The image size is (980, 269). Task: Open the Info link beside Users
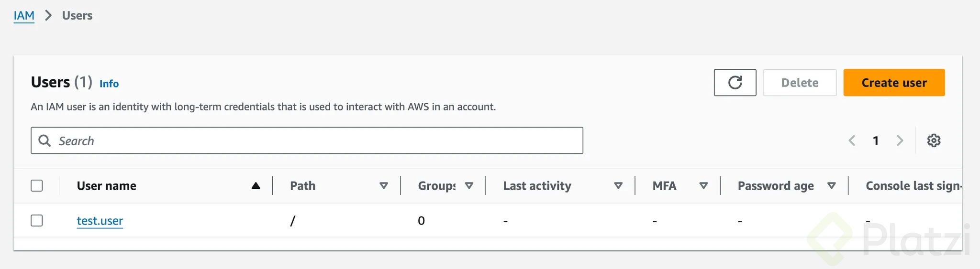(109, 84)
